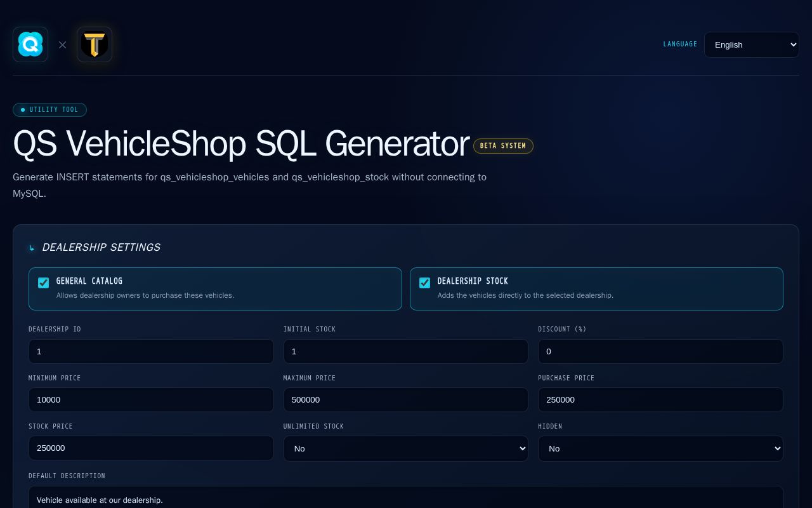Click the yellow T shield logo icon
This screenshot has height=508, width=812.
click(95, 44)
